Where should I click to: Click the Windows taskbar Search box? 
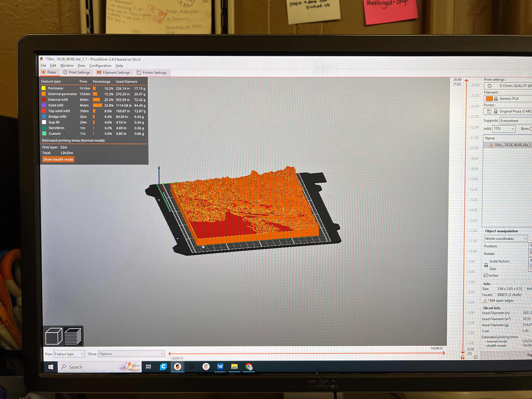pos(100,367)
